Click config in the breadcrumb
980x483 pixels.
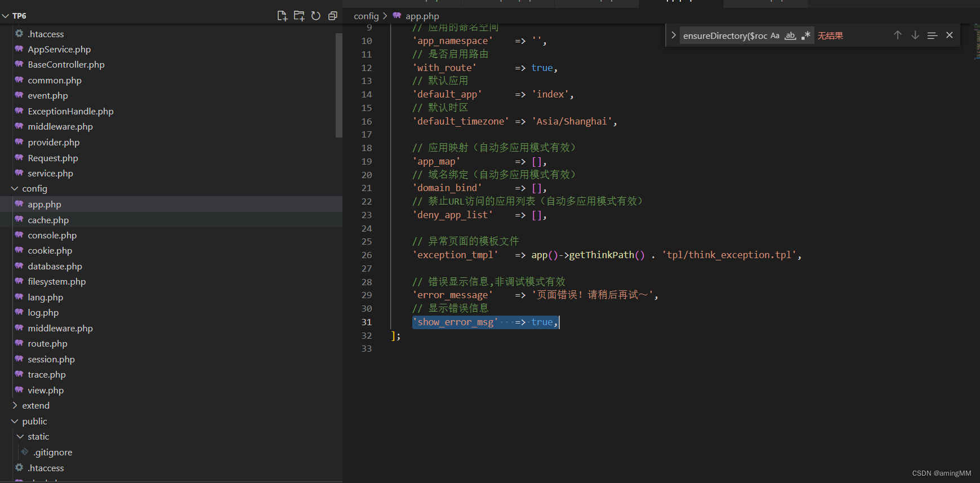[x=366, y=16]
